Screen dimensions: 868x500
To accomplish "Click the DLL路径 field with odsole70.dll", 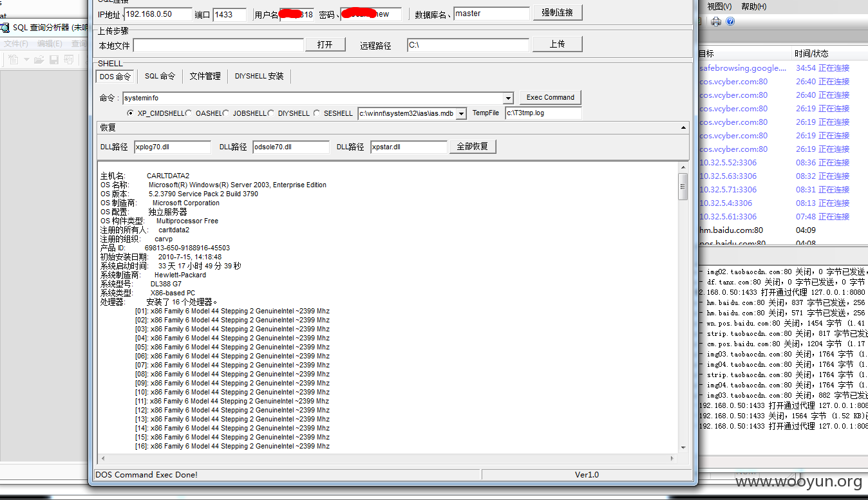I will 291,147.
